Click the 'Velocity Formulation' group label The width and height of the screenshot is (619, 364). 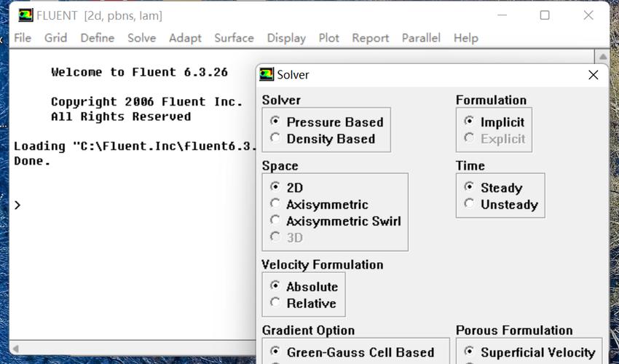323,264
